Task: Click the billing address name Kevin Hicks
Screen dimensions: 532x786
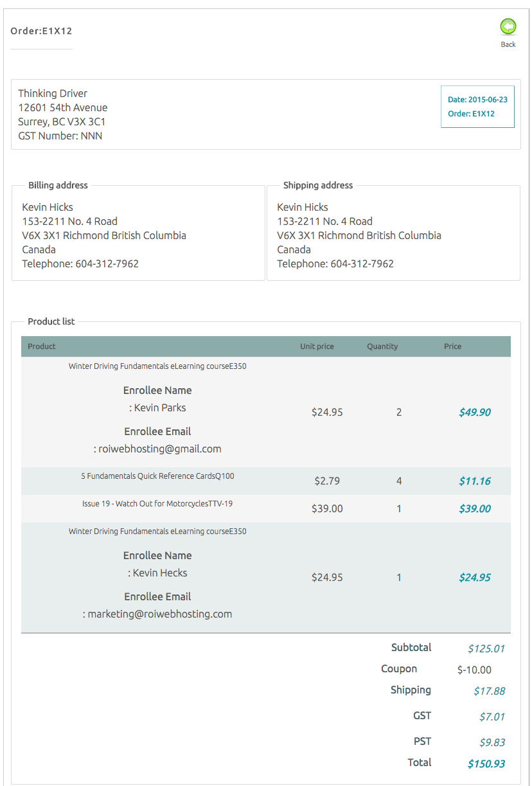Action: [48, 207]
